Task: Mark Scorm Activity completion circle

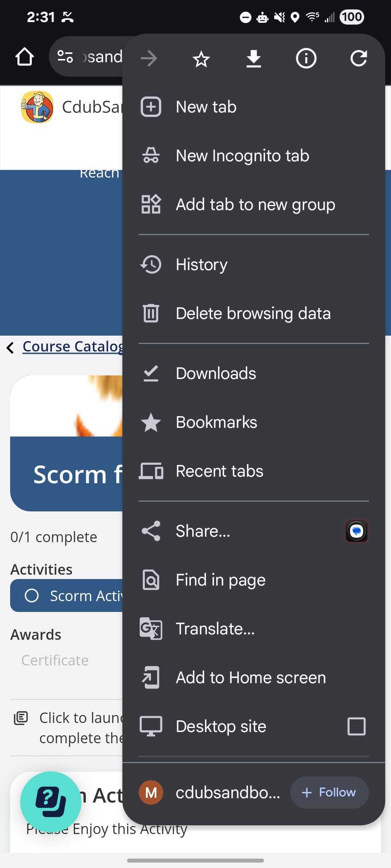Action: pos(31,596)
